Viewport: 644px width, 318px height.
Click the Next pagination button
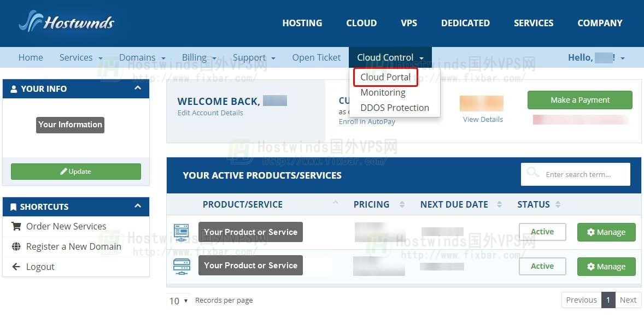pos(628,300)
